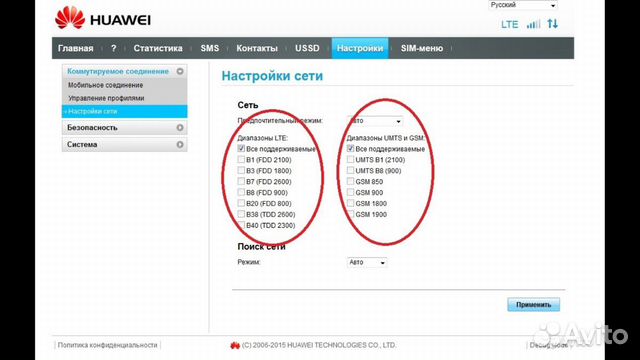
Task: Enable B40 (TDD 2300) band
Action: [x=241, y=225]
